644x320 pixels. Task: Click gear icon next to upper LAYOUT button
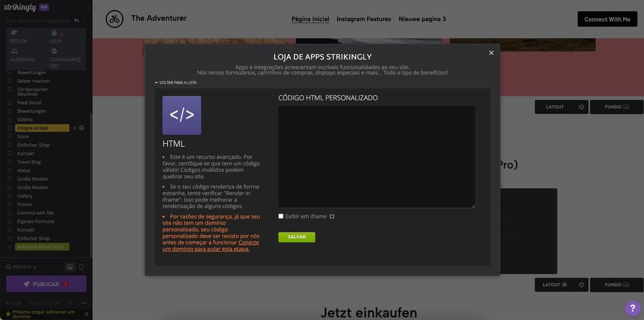[581, 107]
